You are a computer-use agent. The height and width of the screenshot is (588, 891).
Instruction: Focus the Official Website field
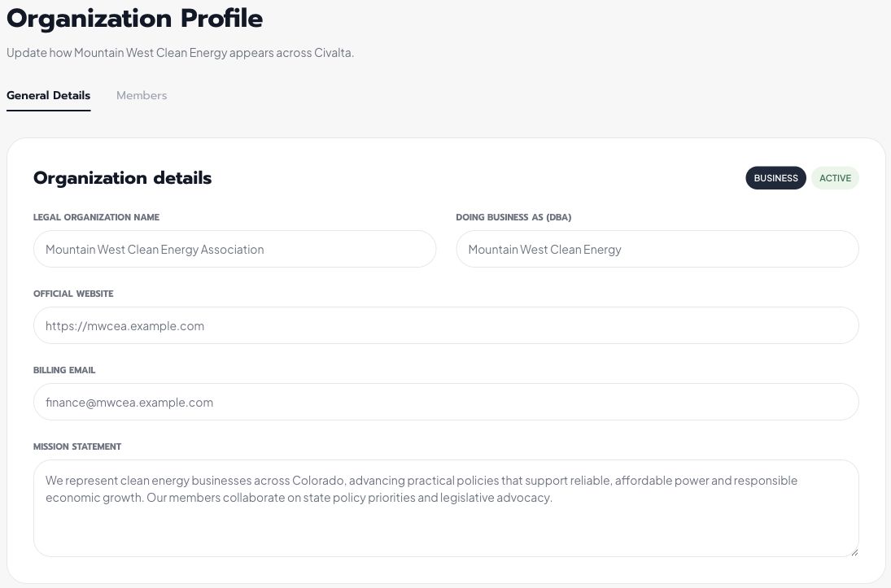point(446,325)
